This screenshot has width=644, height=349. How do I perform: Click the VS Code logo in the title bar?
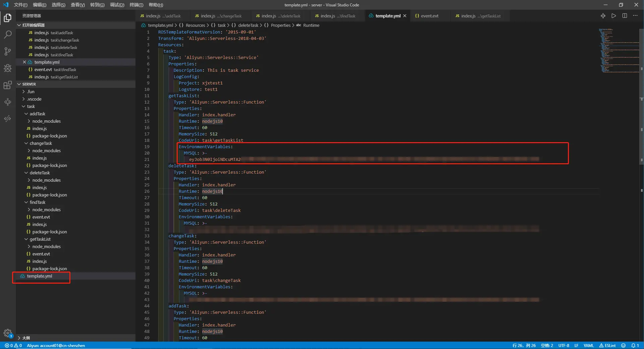pyautogui.click(x=6, y=5)
